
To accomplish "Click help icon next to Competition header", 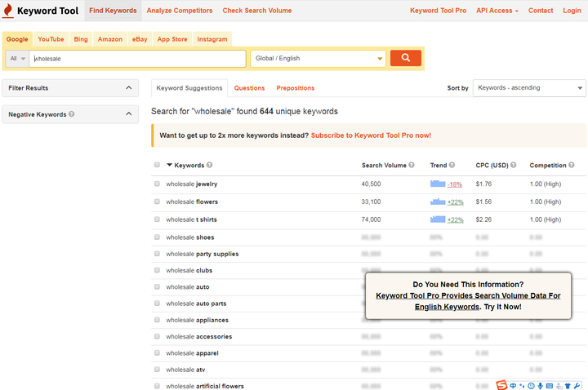I will (571, 165).
